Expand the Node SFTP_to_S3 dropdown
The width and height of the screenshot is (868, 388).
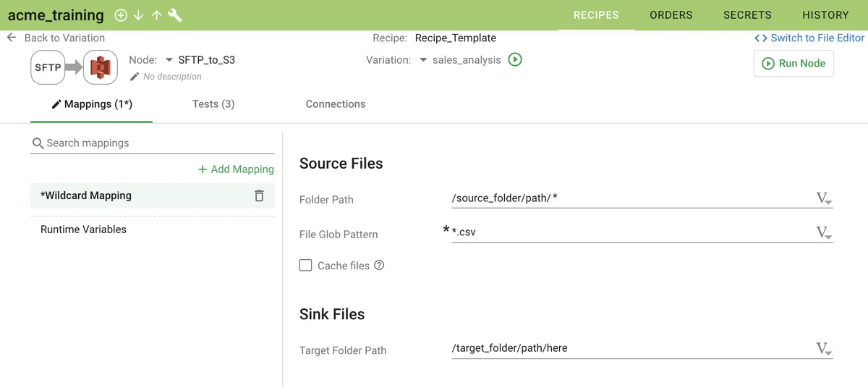tap(169, 60)
